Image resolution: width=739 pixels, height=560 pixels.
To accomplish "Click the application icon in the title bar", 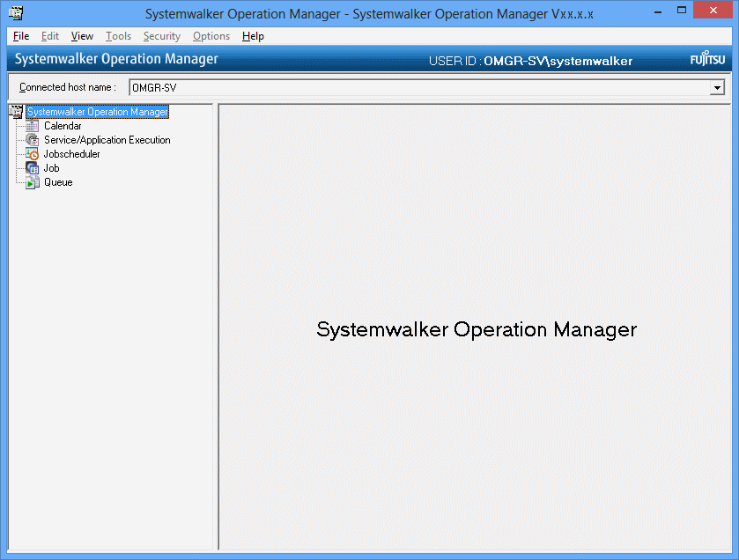I will 15,13.
